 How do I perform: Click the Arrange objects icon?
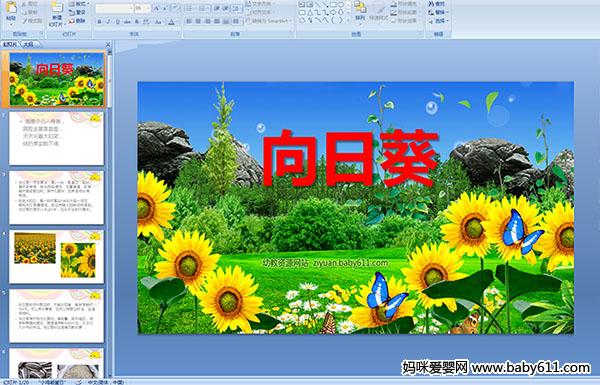tap(360, 10)
